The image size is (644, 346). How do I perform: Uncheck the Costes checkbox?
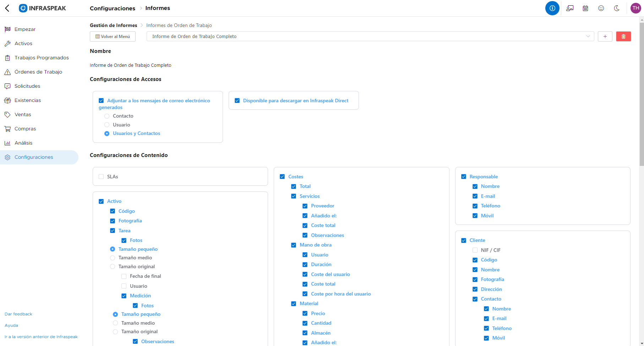pos(282,177)
